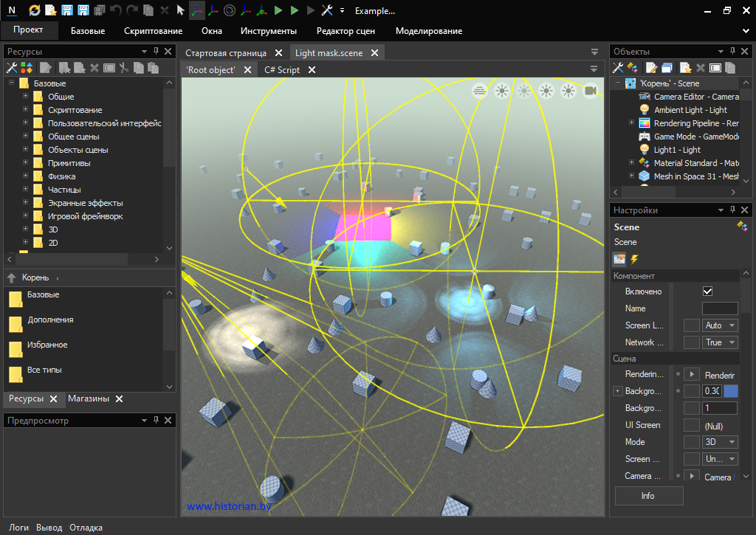Click the Info button
The width and height of the screenshot is (756, 535).
648,496
